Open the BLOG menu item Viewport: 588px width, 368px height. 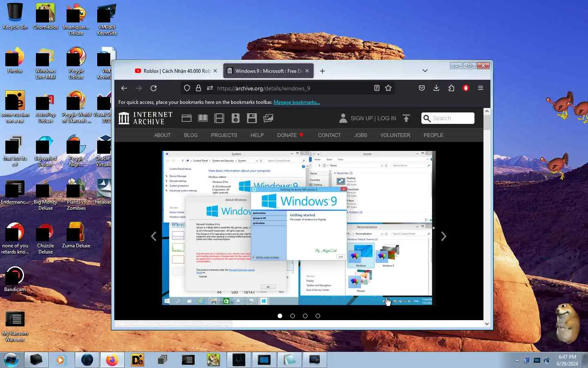pyautogui.click(x=191, y=135)
